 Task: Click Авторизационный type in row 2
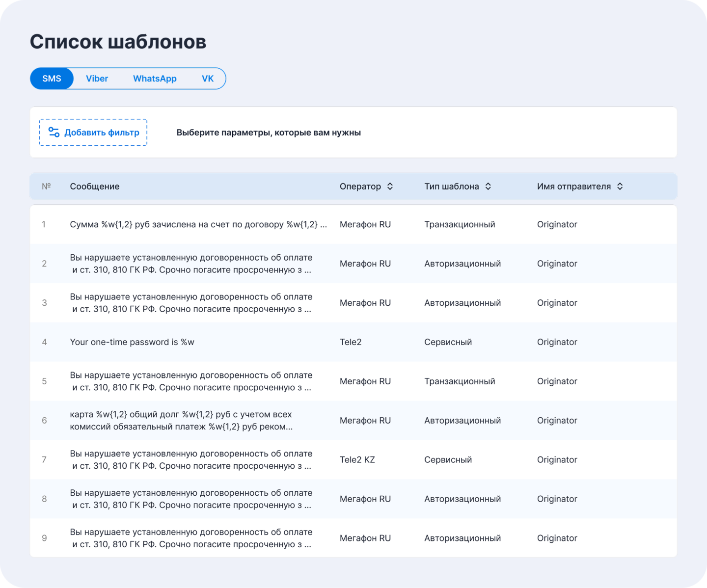pyautogui.click(x=462, y=264)
